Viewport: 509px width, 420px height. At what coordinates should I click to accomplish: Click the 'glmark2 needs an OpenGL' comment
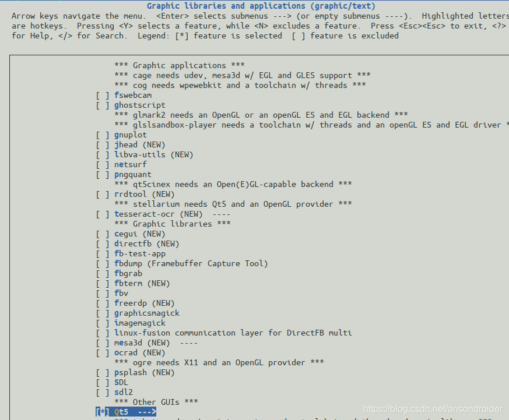click(x=261, y=115)
